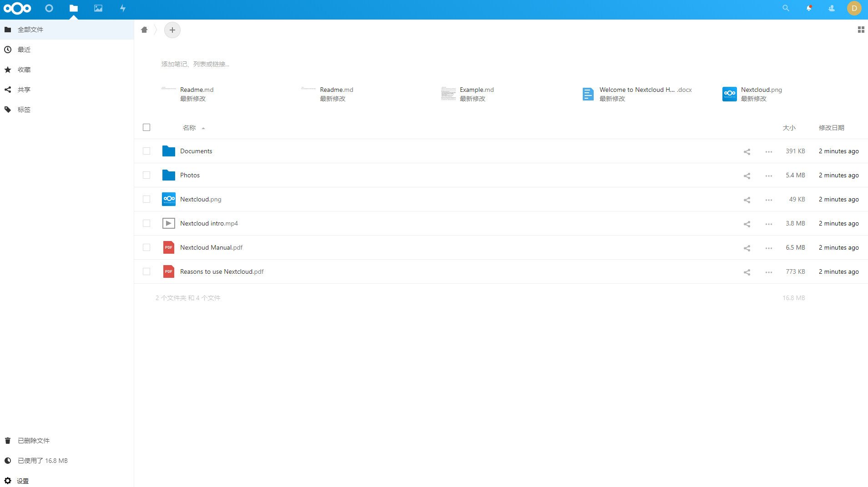
Task: Open more actions for Reasons to use Nextcloud.pdf
Action: coord(769,272)
